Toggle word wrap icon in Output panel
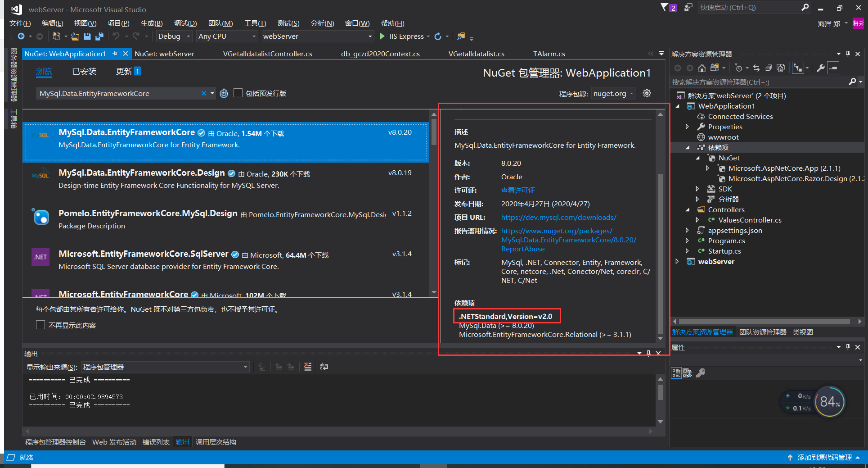Viewport: 868px width, 468px height. pyautogui.click(x=324, y=367)
